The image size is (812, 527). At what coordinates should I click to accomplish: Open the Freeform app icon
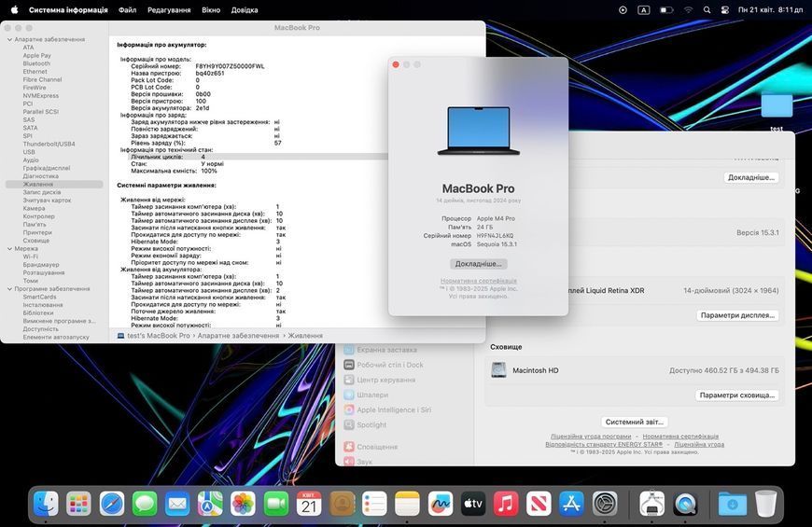pyautogui.click(x=441, y=504)
